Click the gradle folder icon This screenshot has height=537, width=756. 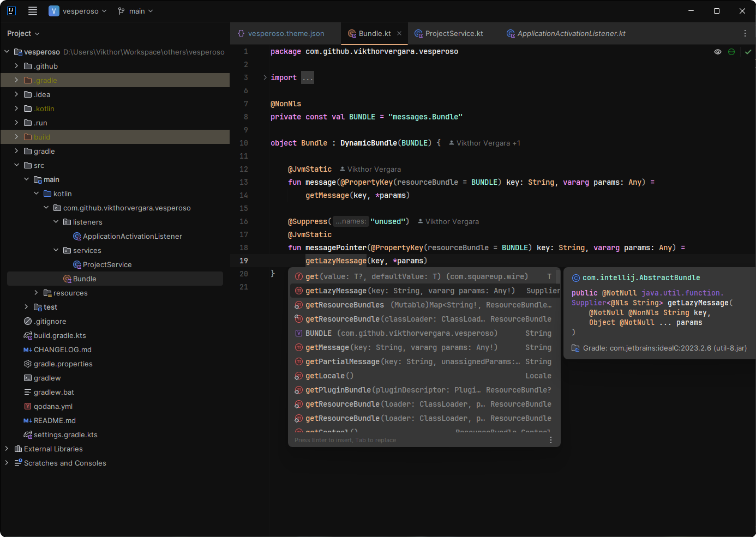[28, 151]
